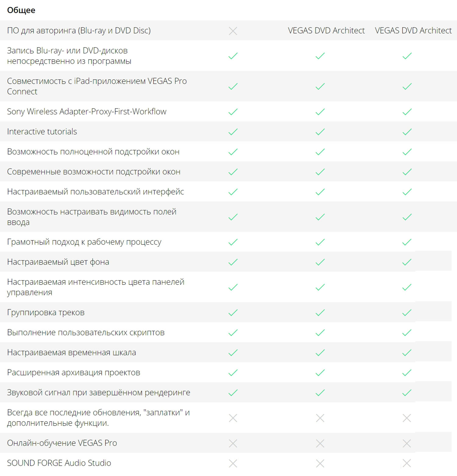Screen dimensions: 457x476
Task: Click the last-column VEGAS DVD Architect text
Action: (413, 30)
